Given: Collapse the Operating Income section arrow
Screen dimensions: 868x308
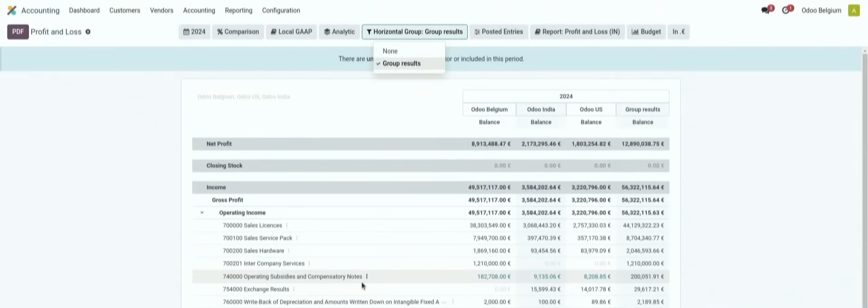Looking at the screenshot, I should [202, 212].
